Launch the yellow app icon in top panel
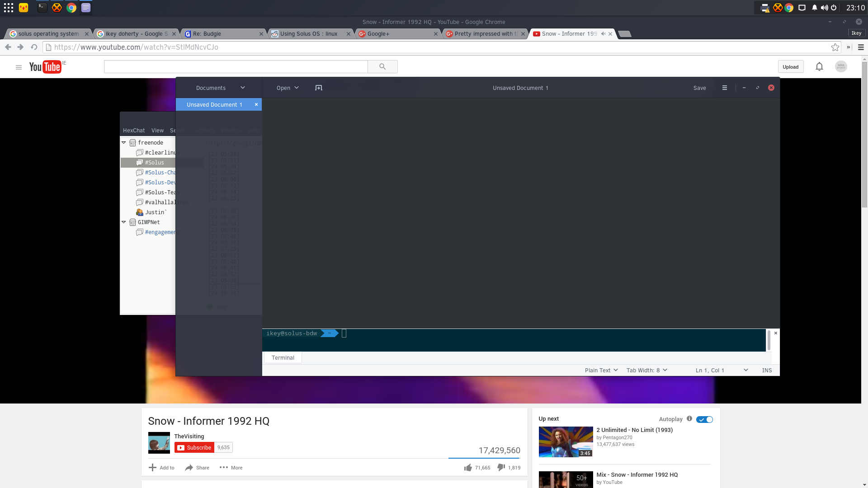 [x=24, y=8]
